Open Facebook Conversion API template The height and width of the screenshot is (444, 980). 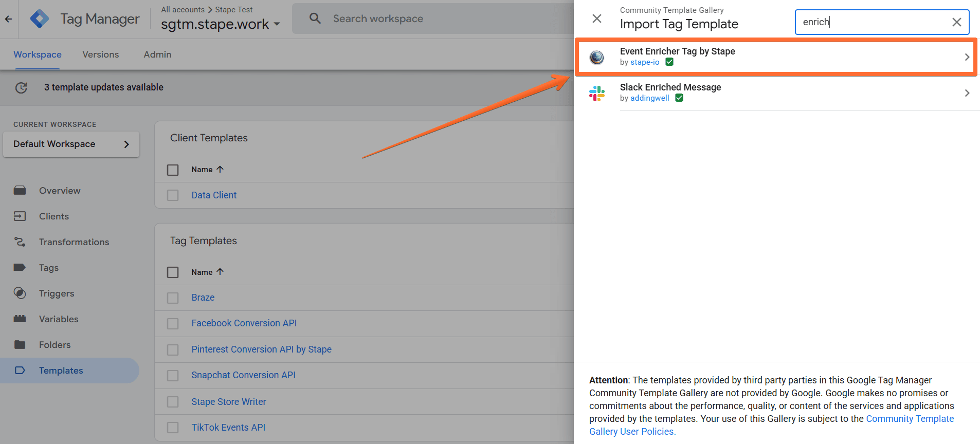pos(244,323)
